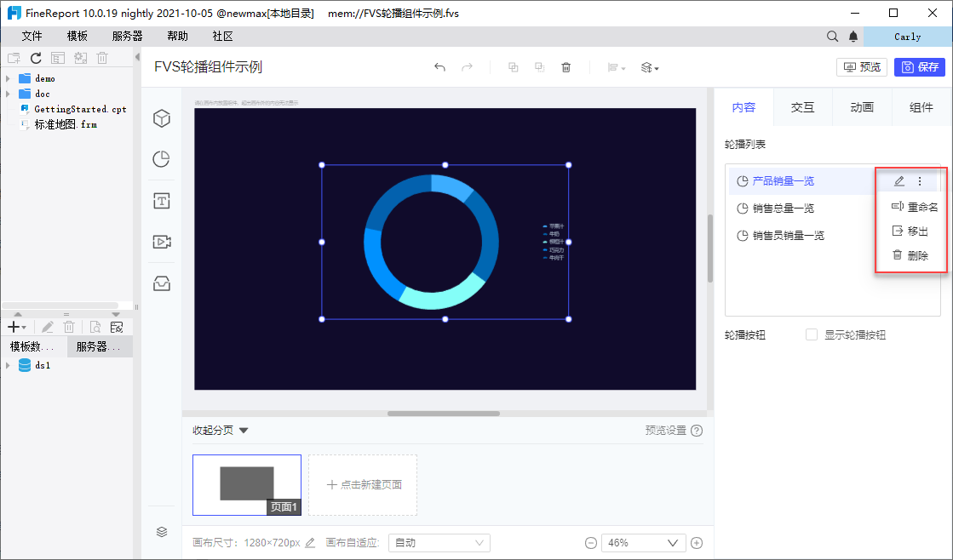This screenshot has width=953, height=560.
Task: Choose 删除 from the context menu
Action: pyautogui.click(x=910, y=255)
